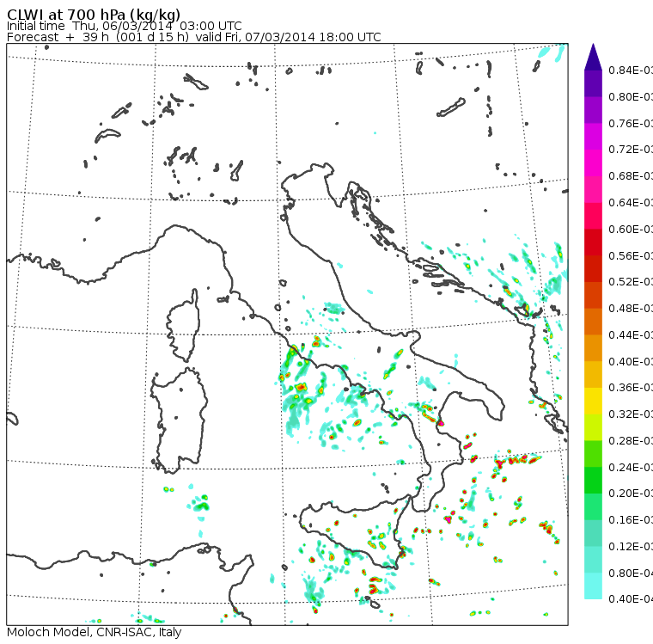Click the 0.76E-03 legend label
Image resolution: width=653 pixels, height=644 pixels.
point(631,123)
